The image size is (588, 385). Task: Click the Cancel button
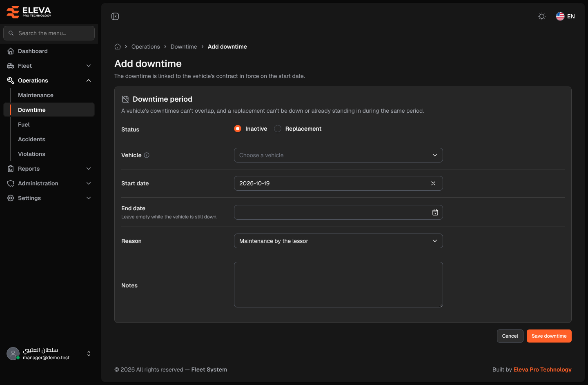click(x=510, y=336)
